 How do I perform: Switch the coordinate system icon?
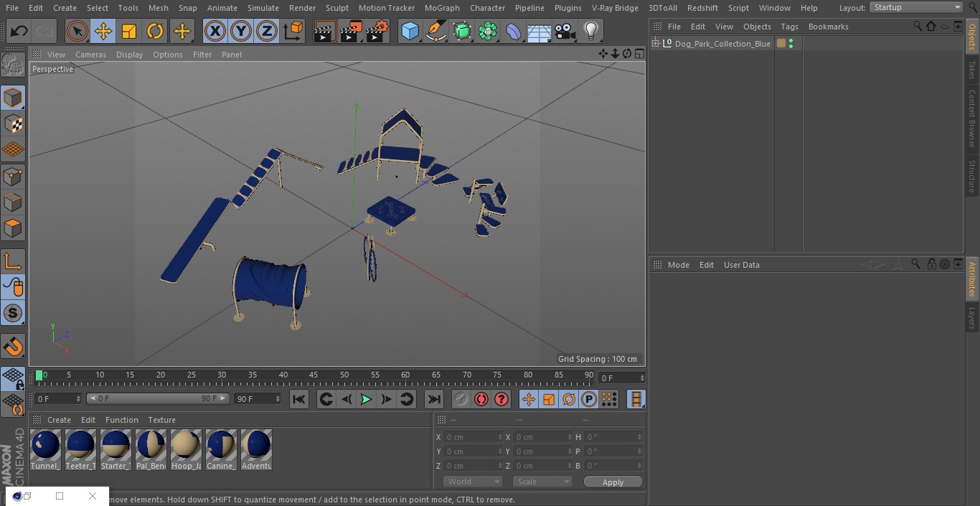point(293,32)
